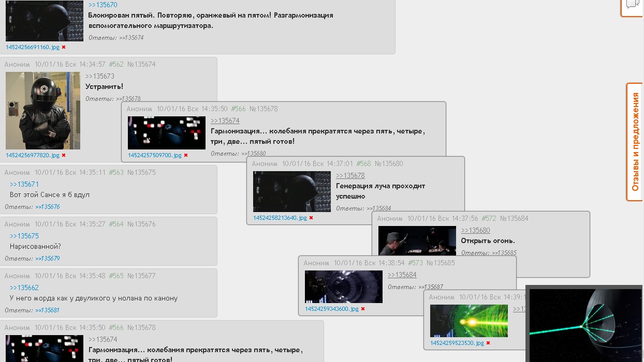Viewport: 644px width, 362px height.
Task: Open file link 14524256977820.jpg
Action: (33, 155)
